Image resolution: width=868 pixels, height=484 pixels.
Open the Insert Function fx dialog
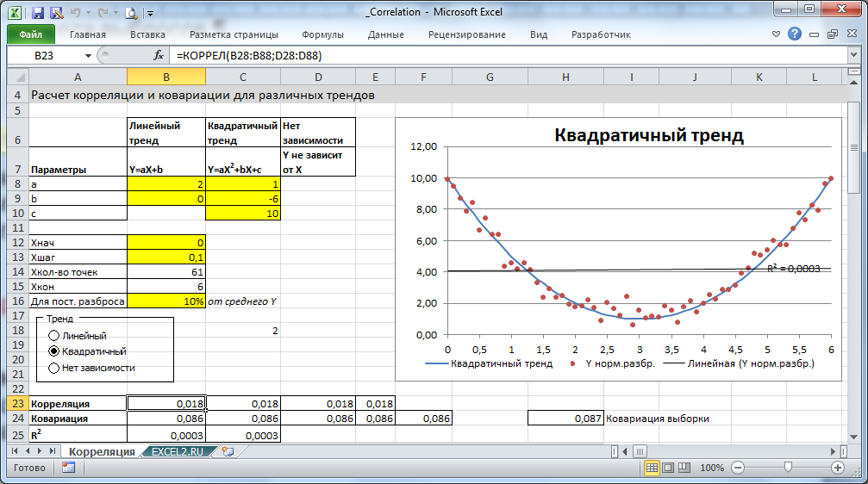pos(159,55)
